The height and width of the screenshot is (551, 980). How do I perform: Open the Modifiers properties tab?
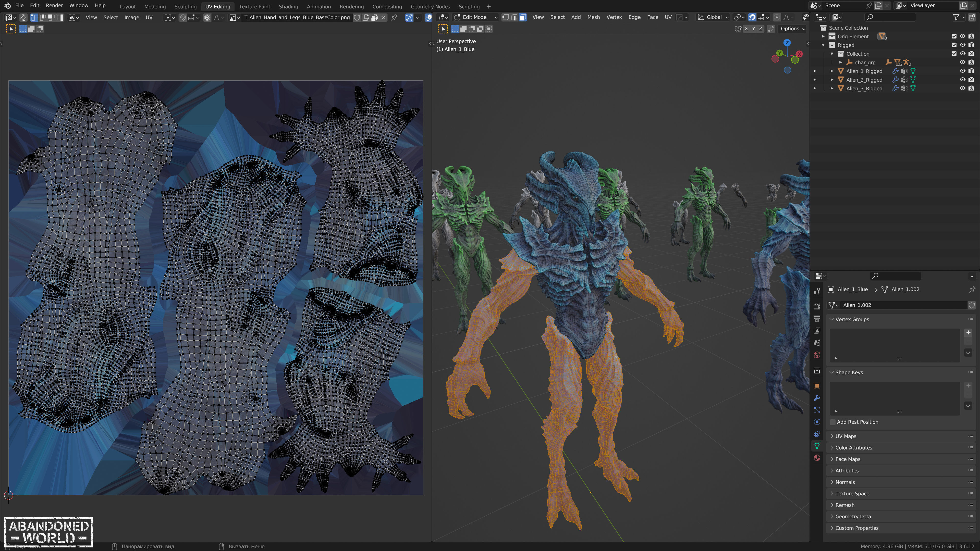pyautogui.click(x=817, y=398)
